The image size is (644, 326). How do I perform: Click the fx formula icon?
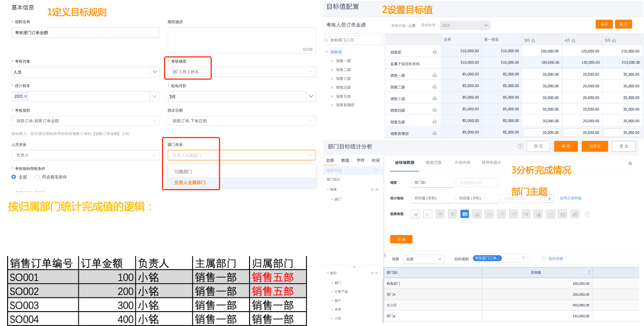[x=550, y=198]
